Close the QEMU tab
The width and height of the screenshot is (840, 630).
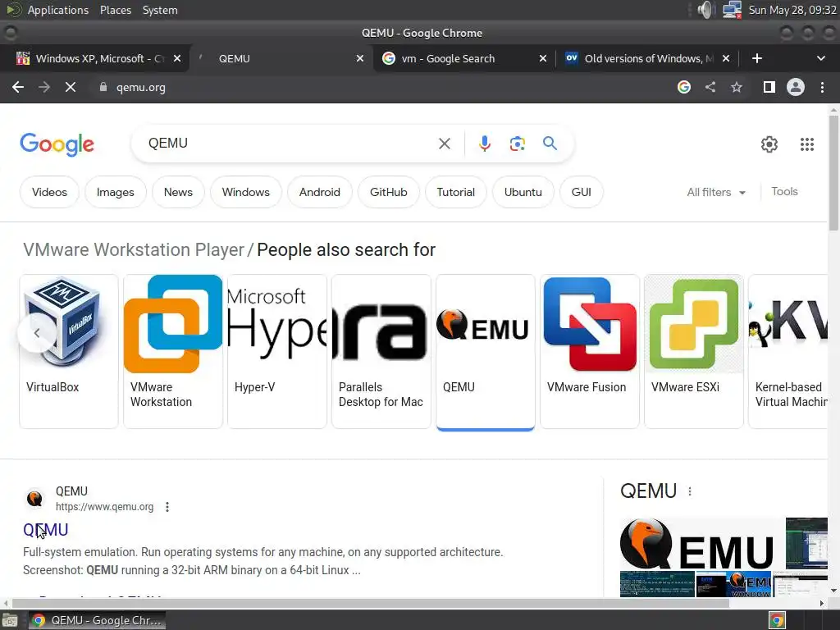point(360,58)
